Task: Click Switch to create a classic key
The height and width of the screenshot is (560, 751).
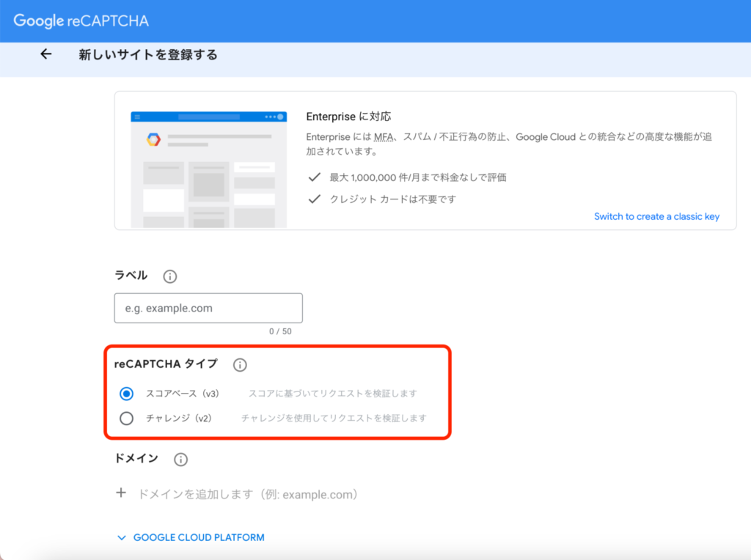Action: point(656,216)
